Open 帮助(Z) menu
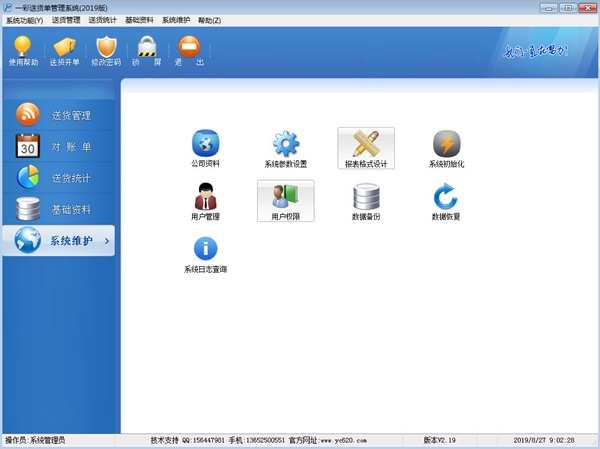Viewport: 600px width, 449px height. 209,20
